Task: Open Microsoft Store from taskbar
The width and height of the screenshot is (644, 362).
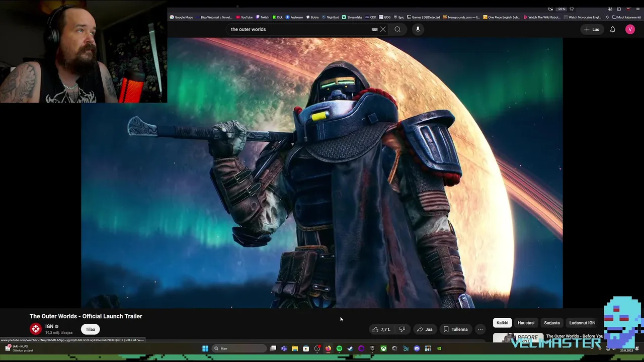Action: point(306,348)
